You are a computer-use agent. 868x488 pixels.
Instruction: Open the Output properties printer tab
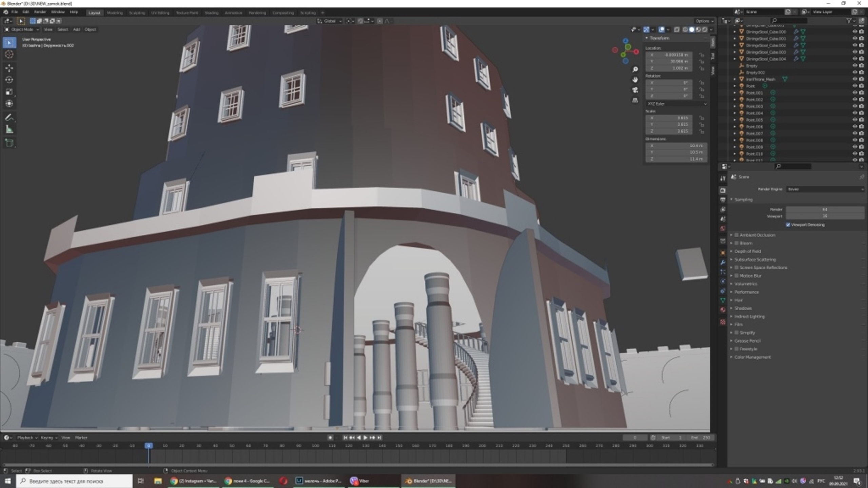[x=723, y=200]
